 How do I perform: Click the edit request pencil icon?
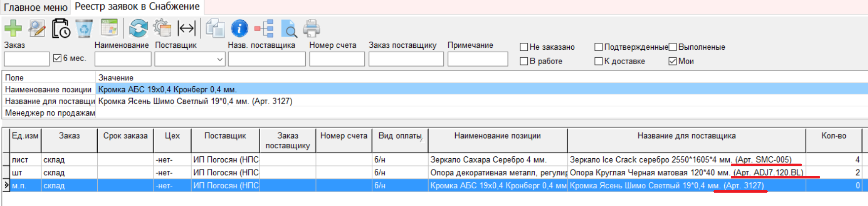(x=37, y=28)
